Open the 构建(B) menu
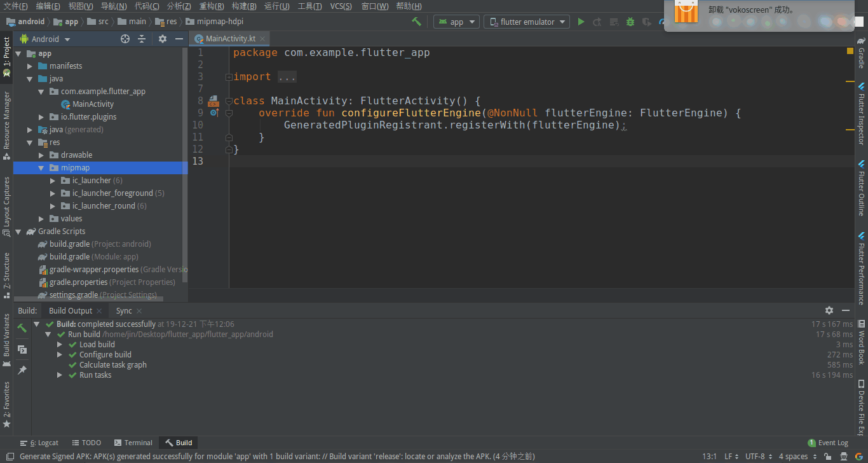Screen dimensions: 868x463 [244, 6]
